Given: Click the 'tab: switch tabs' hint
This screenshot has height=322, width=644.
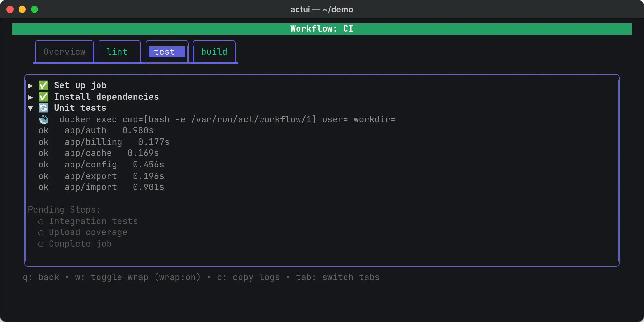Looking at the screenshot, I should click(338, 277).
